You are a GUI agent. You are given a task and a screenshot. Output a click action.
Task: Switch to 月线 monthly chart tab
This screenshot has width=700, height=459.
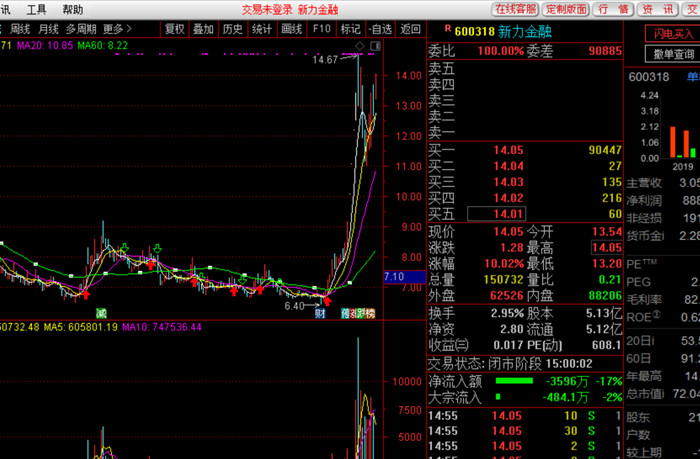48,29
